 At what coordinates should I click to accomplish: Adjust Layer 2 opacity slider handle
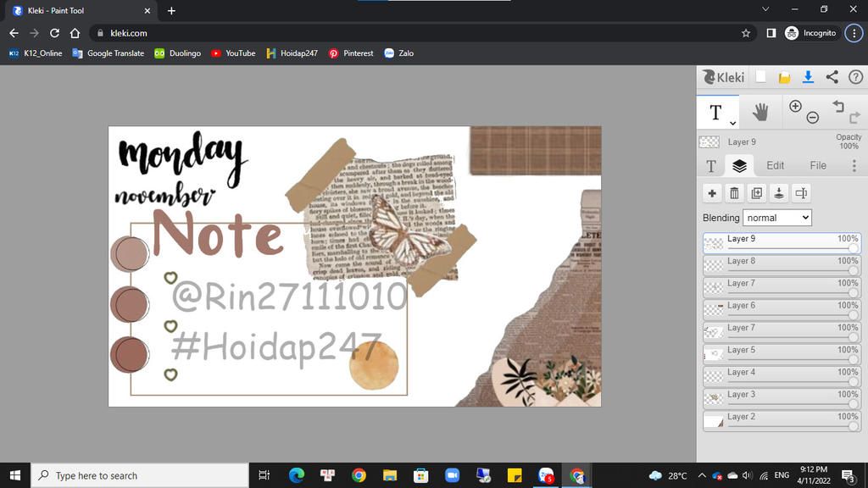[x=853, y=427]
